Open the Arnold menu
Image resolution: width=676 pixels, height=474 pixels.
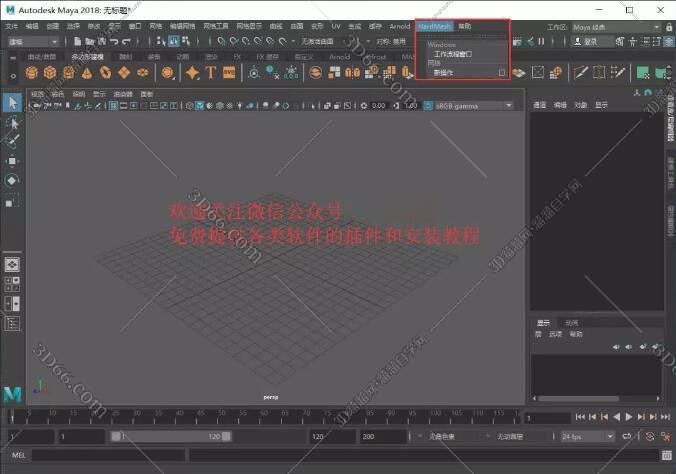click(x=400, y=26)
